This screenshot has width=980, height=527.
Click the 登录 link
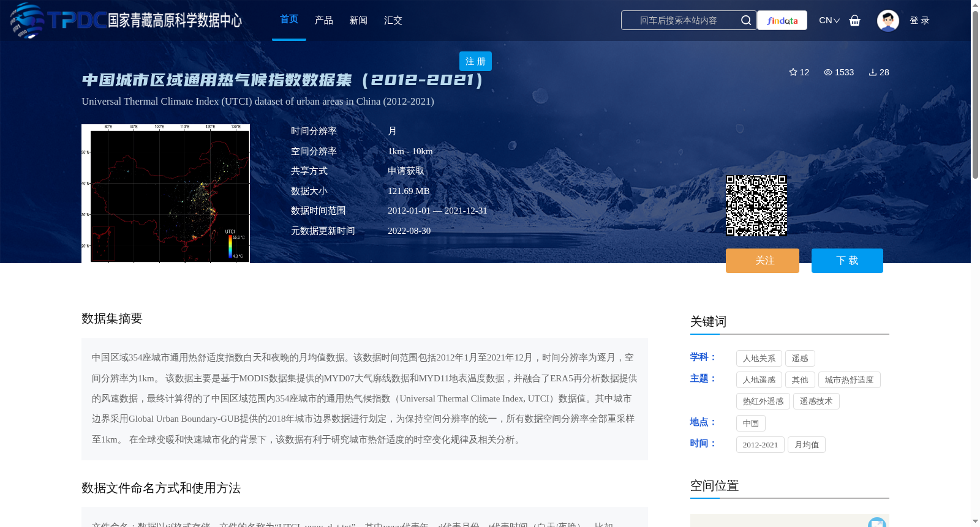[919, 20]
